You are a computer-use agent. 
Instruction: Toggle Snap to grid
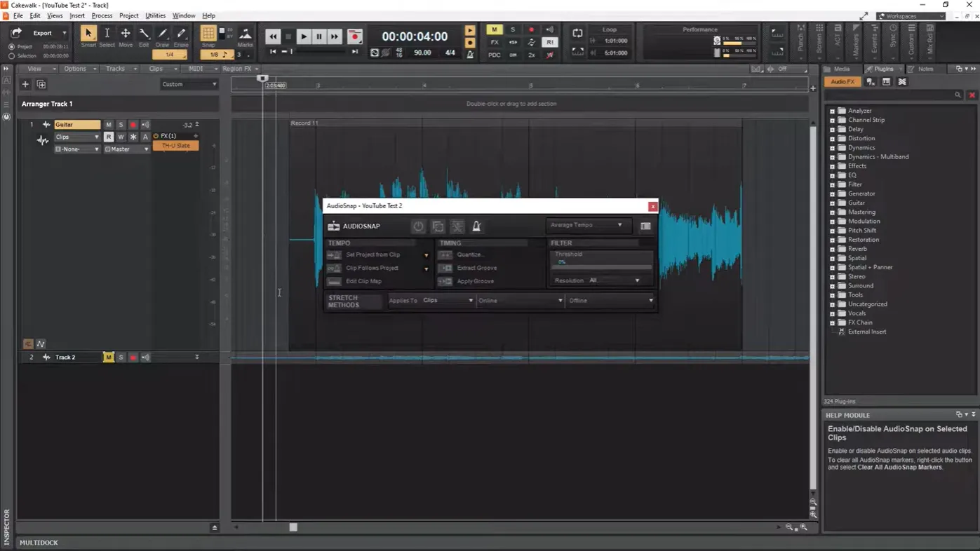208,34
